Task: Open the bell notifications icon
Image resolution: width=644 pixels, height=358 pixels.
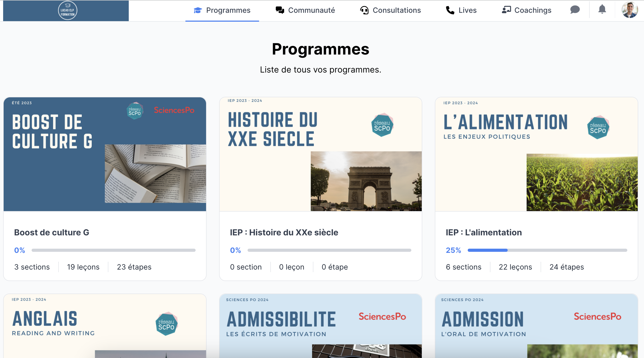Action: click(602, 9)
